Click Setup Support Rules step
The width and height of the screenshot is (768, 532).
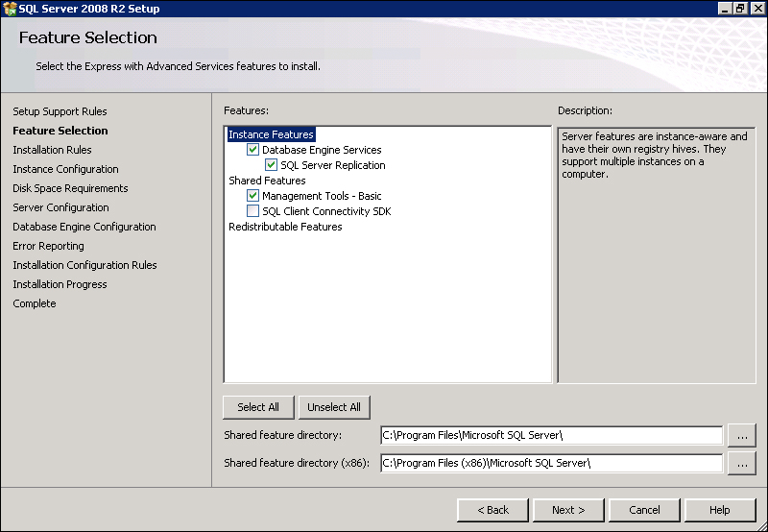click(x=60, y=111)
